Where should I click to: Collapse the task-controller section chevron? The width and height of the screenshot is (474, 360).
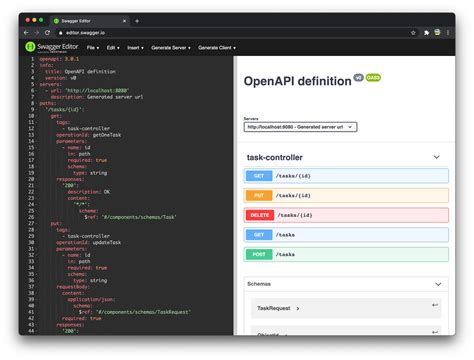coord(436,157)
